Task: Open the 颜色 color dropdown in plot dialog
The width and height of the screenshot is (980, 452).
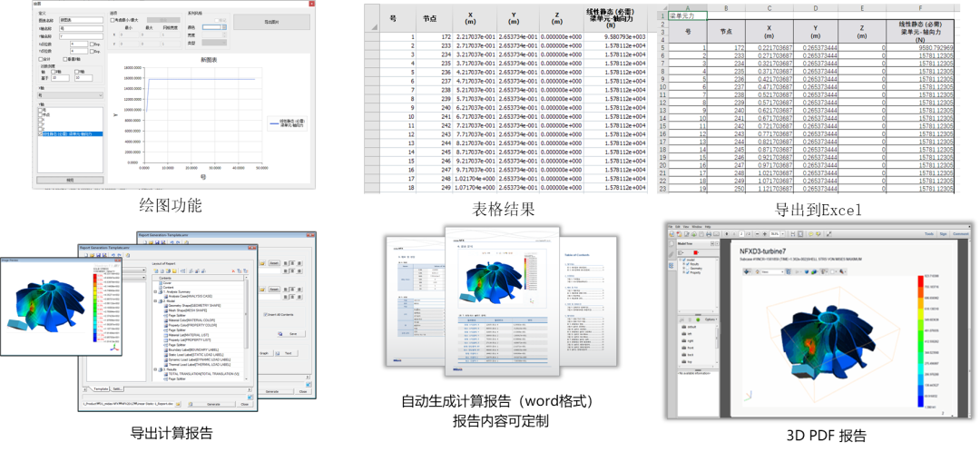Action: (214, 27)
